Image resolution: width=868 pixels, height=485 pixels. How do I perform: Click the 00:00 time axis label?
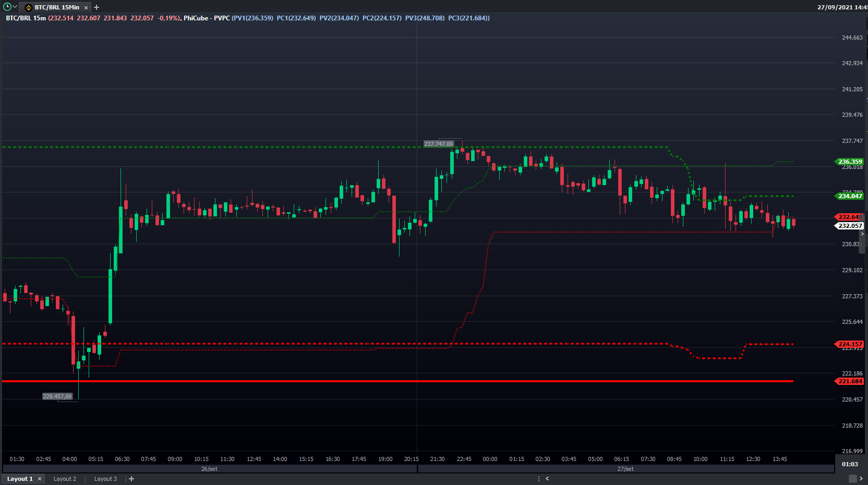tap(490, 459)
